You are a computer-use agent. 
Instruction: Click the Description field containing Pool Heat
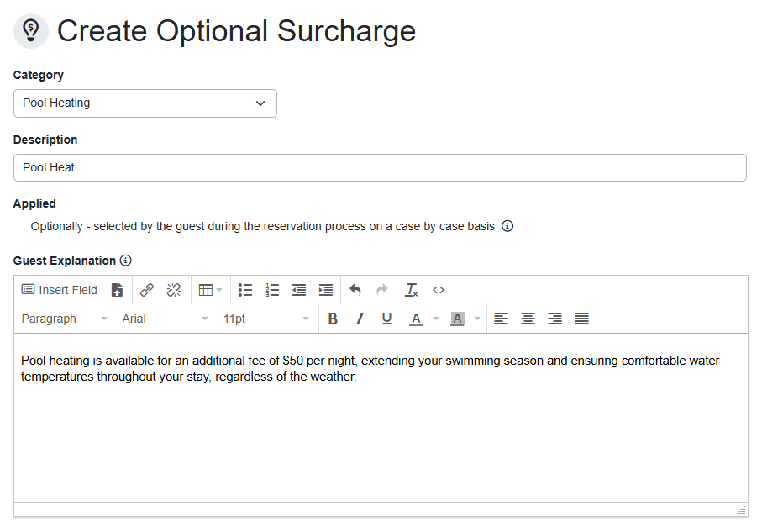pyautogui.click(x=380, y=168)
